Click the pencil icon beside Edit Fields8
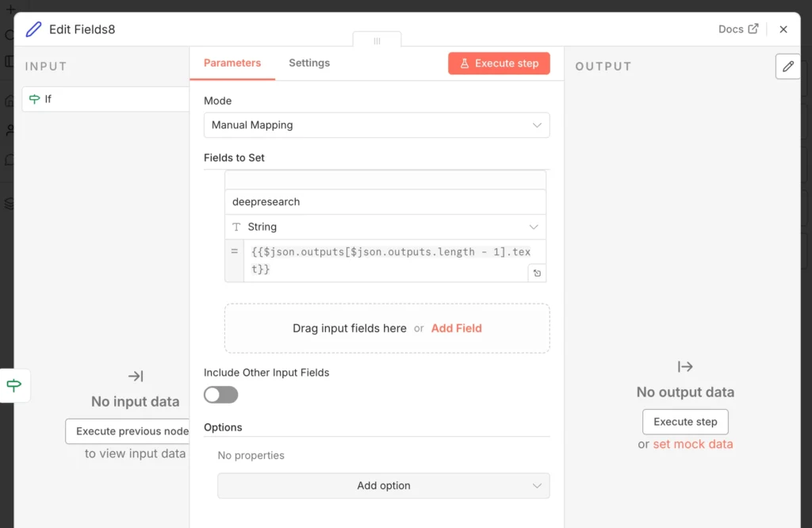The image size is (812, 528). pyautogui.click(x=33, y=29)
